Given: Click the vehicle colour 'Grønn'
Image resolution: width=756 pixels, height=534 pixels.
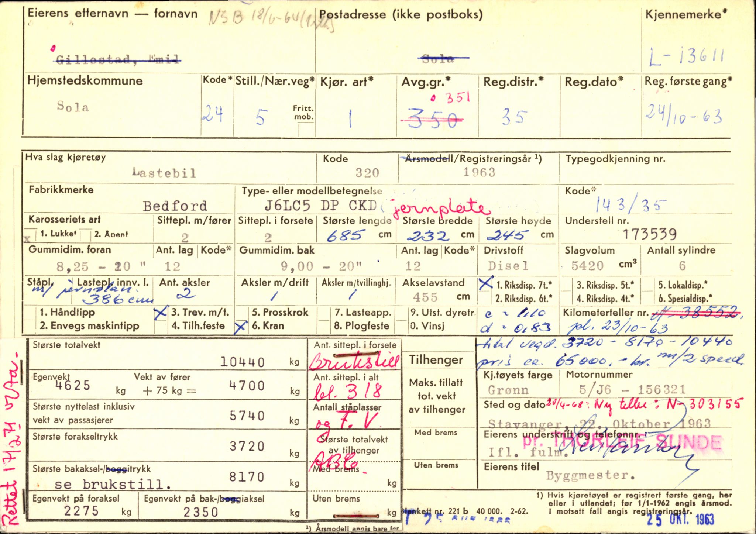Looking at the screenshot, I should coord(508,390).
